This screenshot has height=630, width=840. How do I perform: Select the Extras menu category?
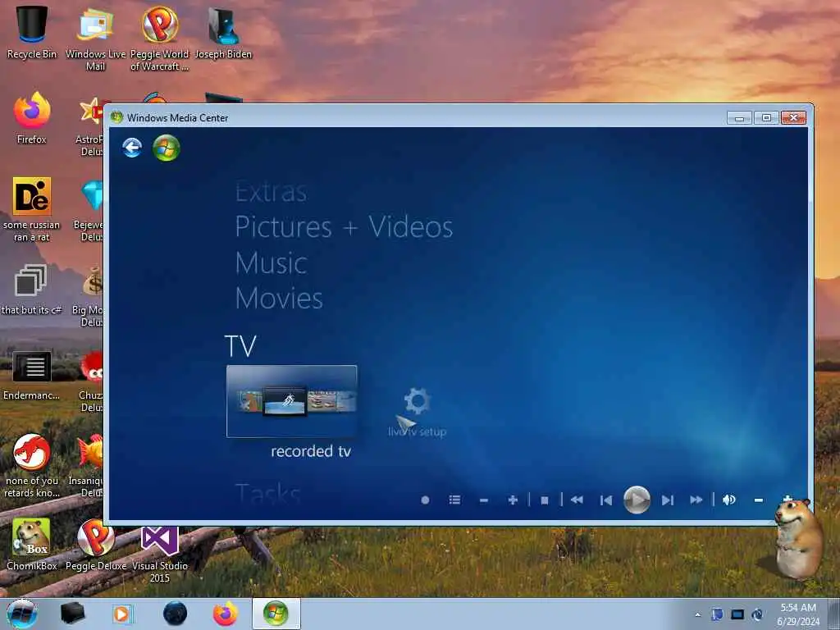click(271, 192)
